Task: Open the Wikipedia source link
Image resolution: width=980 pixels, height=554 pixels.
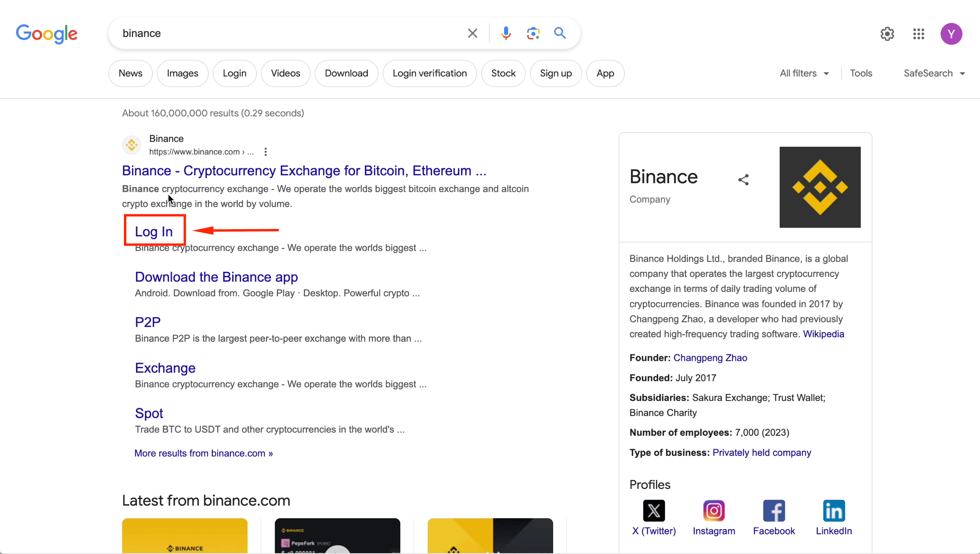Action: click(823, 334)
